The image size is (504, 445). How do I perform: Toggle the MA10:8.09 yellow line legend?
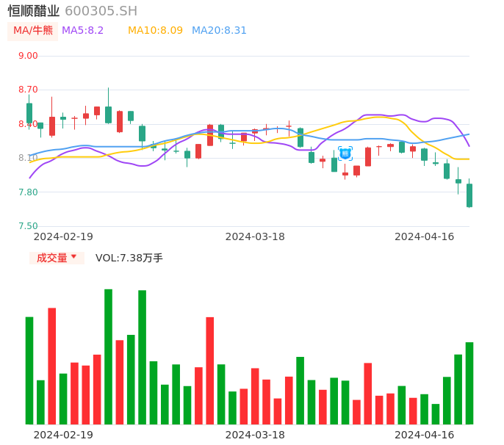155,31
